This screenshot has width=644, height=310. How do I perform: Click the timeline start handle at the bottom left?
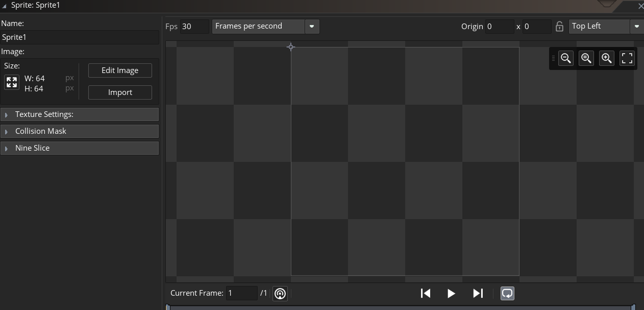point(168,307)
